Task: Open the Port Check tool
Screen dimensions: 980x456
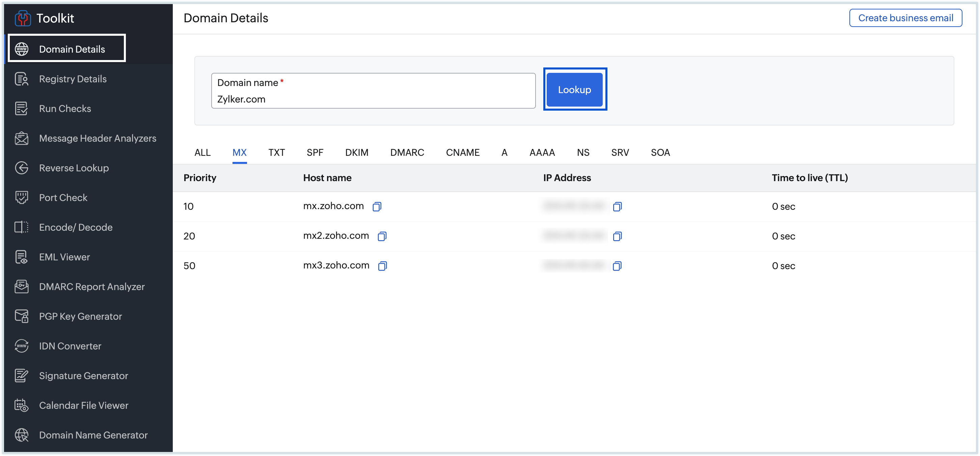Action: pyautogui.click(x=63, y=197)
